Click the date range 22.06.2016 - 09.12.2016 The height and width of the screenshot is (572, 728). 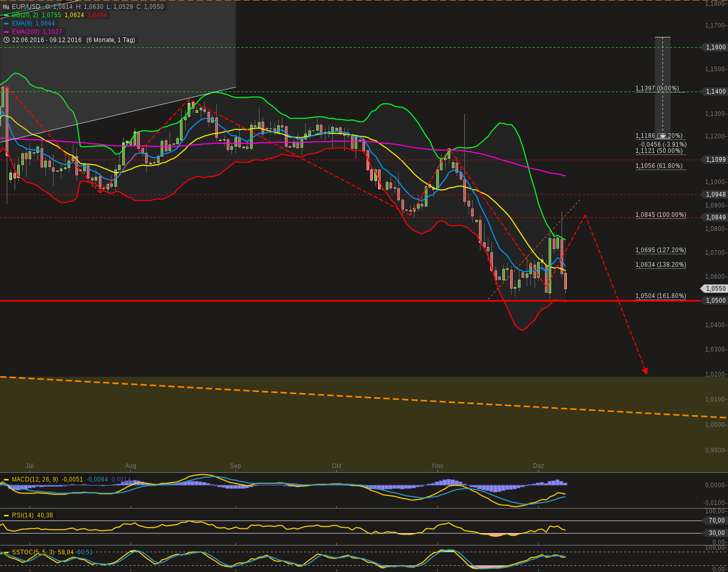[47, 40]
